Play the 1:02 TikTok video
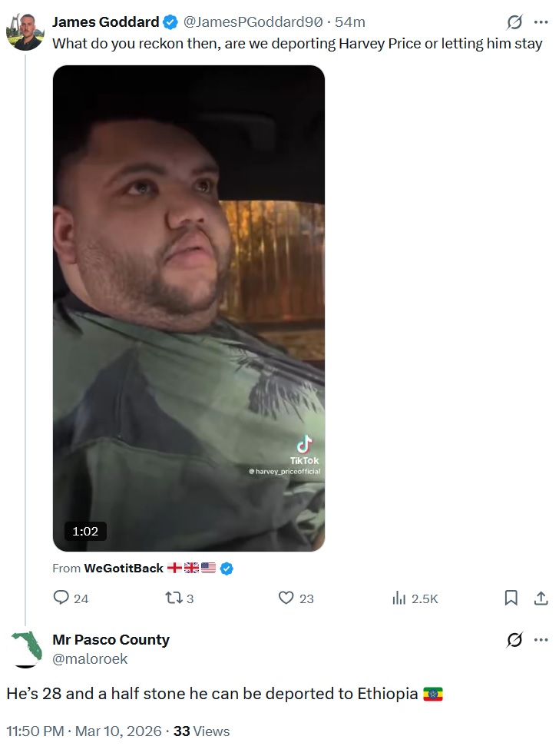 [189, 309]
